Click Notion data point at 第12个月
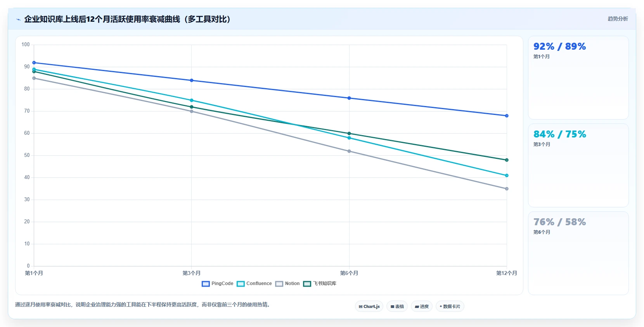The width and height of the screenshot is (644, 327). [x=507, y=189]
